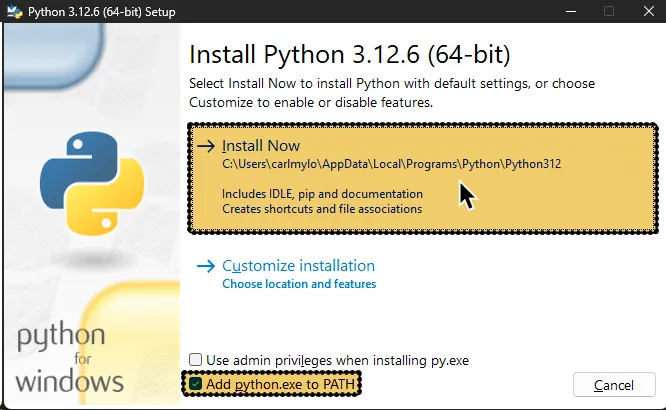666x410 pixels.
Task: Close the Python Setup window
Action: [x=648, y=11]
